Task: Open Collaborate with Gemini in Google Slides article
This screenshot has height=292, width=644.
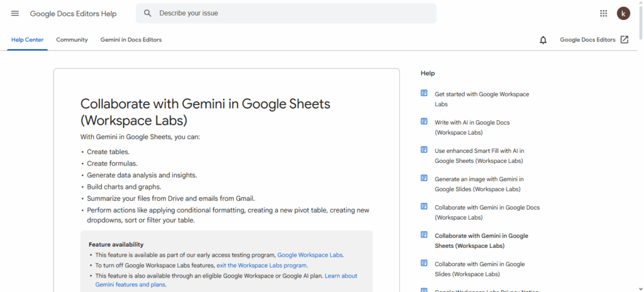Action: 480,269
